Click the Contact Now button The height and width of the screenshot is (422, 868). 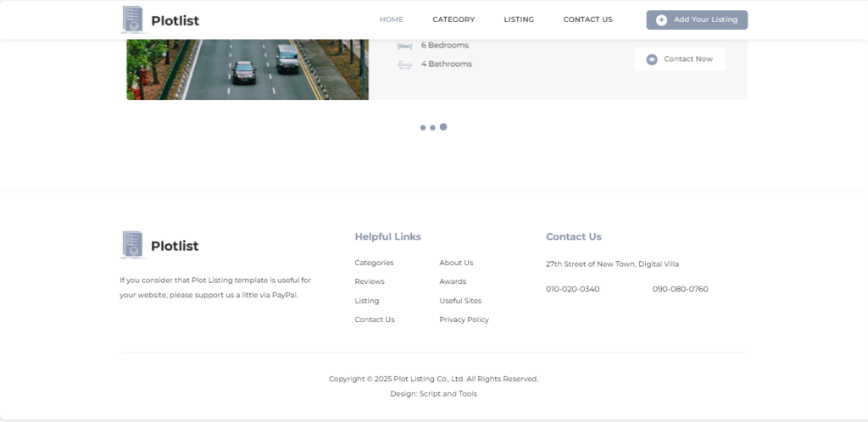pyautogui.click(x=680, y=59)
